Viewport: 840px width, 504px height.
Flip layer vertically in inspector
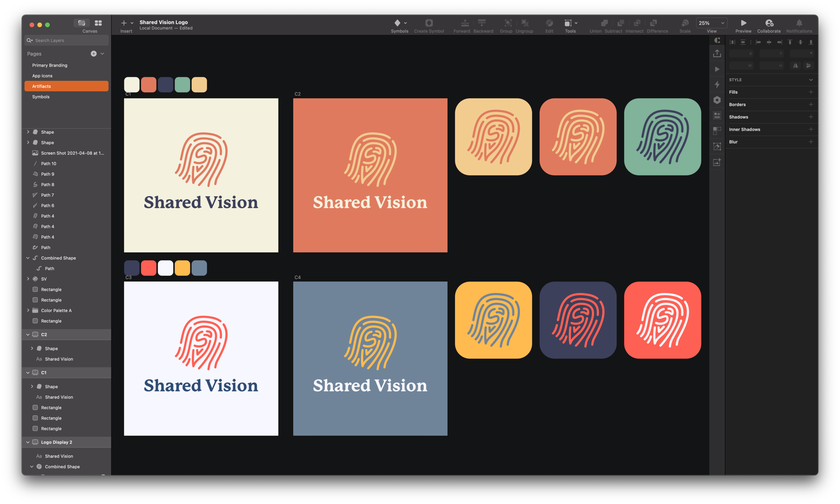tap(809, 65)
